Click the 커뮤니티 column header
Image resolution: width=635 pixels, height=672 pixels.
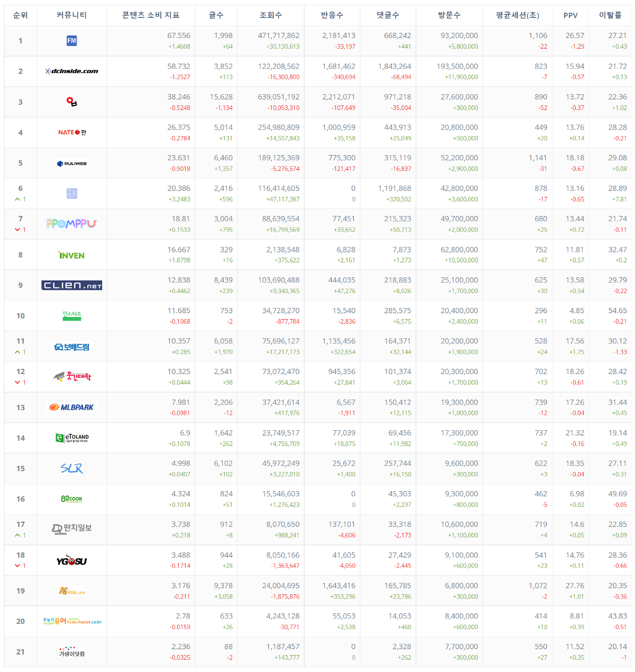pos(71,15)
